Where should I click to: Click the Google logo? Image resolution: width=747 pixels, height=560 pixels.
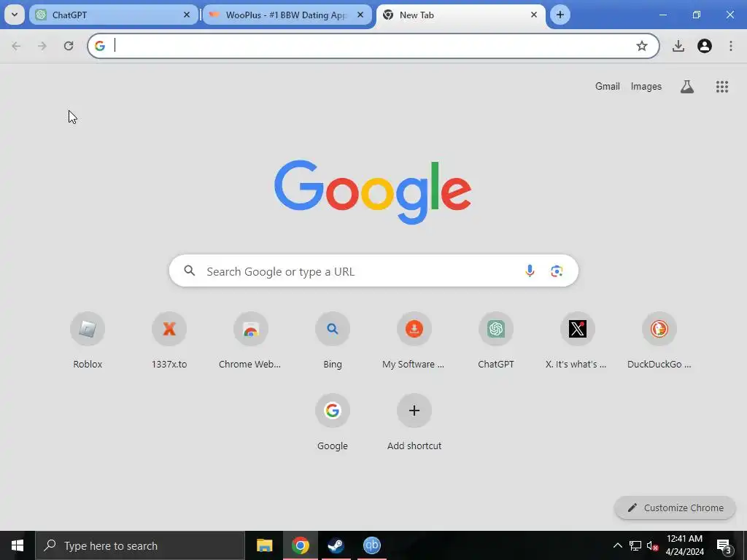tap(373, 192)
